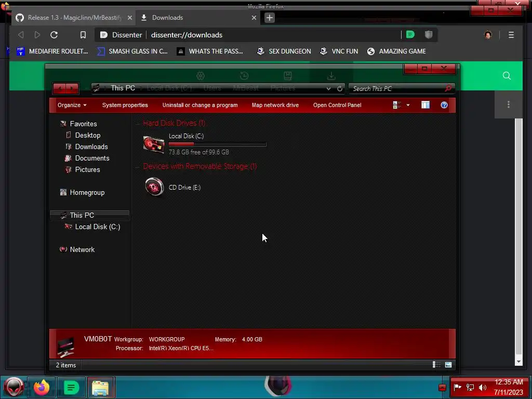The height and width of the screenshot is (399, 532).
Task: Open the Organize dropdown menu
Action: tap(72, 105)
